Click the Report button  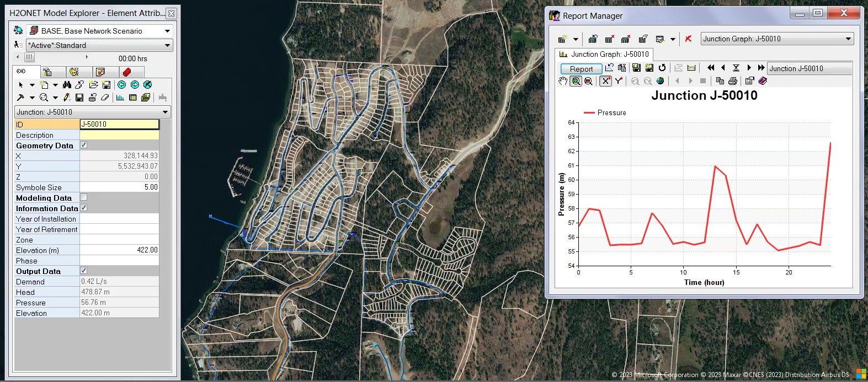(x=581, y=69)
